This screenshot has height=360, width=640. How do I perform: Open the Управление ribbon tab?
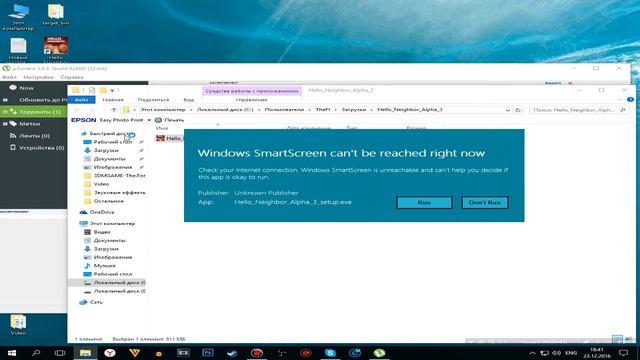pos(251,100)
